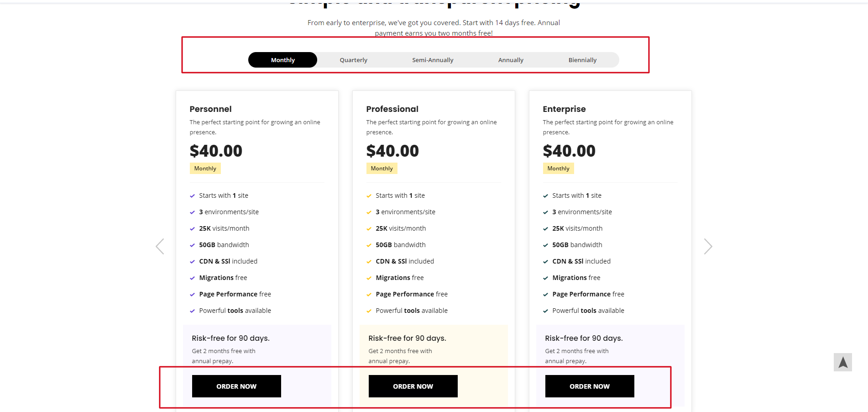This screenshot has height=412, width=868.
Task: Click the checkmark beside Enterprise 'CDN & SSl included'
Action: pos(545,262)
